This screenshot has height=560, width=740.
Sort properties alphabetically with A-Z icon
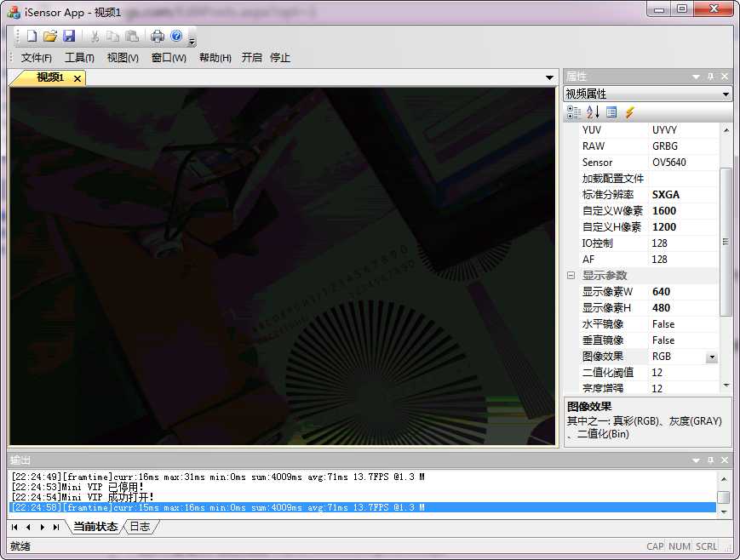pyautogui.click(x=593, y=112)
